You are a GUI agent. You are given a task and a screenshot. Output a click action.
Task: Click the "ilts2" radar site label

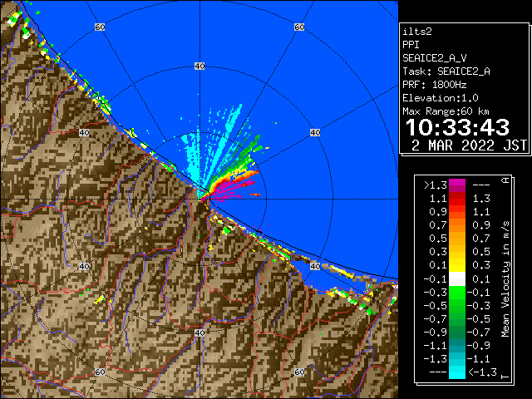(x=417, y=32)
